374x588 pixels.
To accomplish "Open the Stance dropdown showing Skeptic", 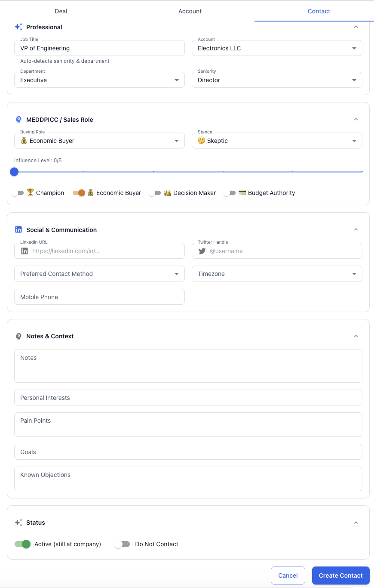I will 277,141.
